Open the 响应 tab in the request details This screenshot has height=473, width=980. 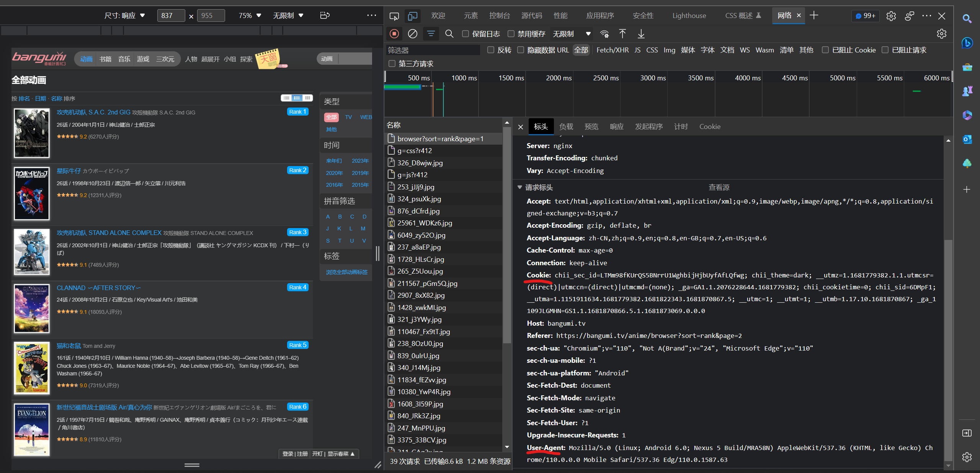pos(616,127)
